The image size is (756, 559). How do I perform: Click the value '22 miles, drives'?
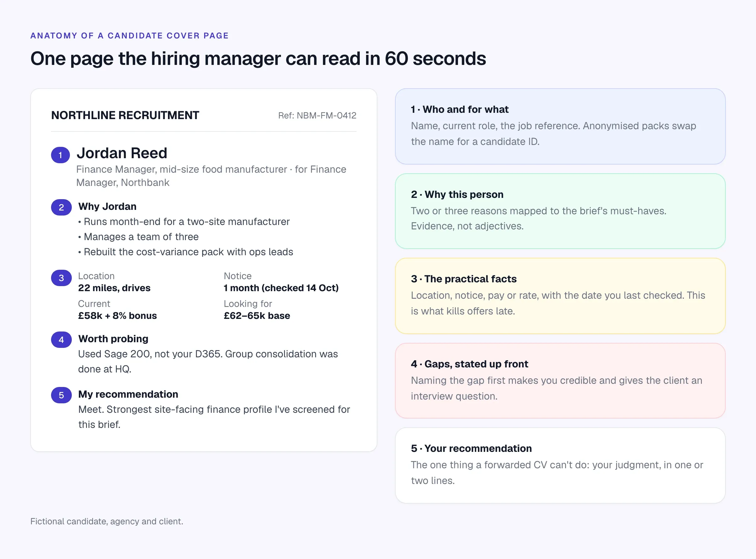[x=114, y=288]
